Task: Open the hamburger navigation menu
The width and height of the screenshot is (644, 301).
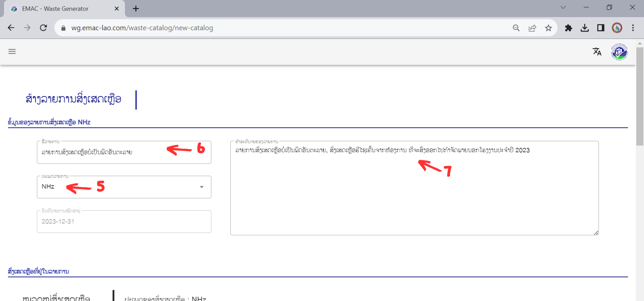Action: click(12, 52)
